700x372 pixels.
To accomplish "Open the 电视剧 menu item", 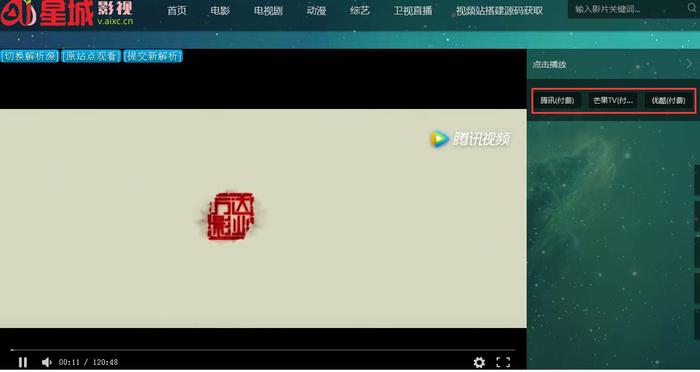I will point(268,11).
